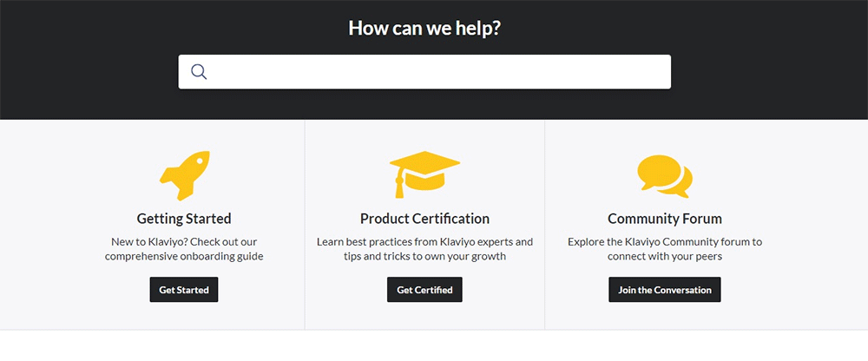The width and height of the screenshot is (868, 361).
Task: Focus the help search input field
Action: pyautogui.click(x=434, y=72)
